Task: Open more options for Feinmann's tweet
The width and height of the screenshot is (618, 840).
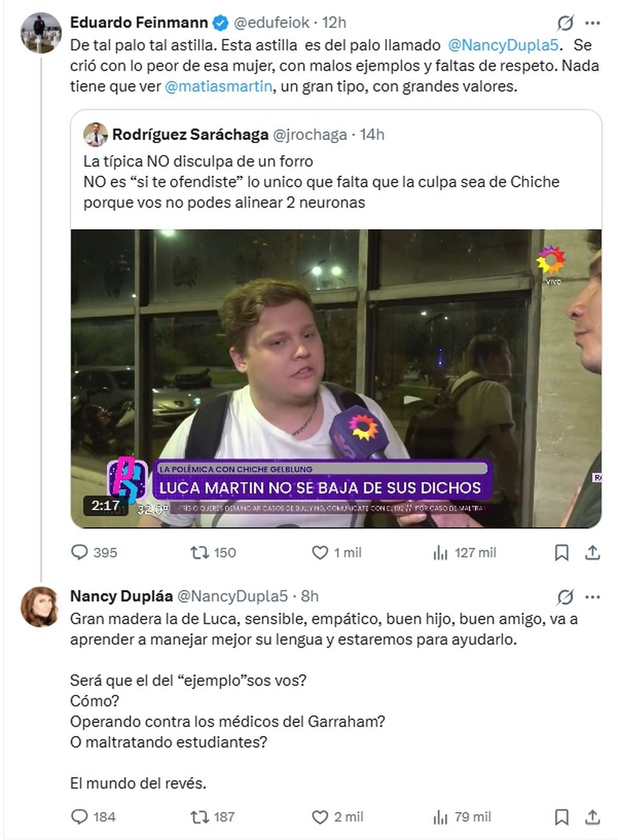Action: click(593, 23)
